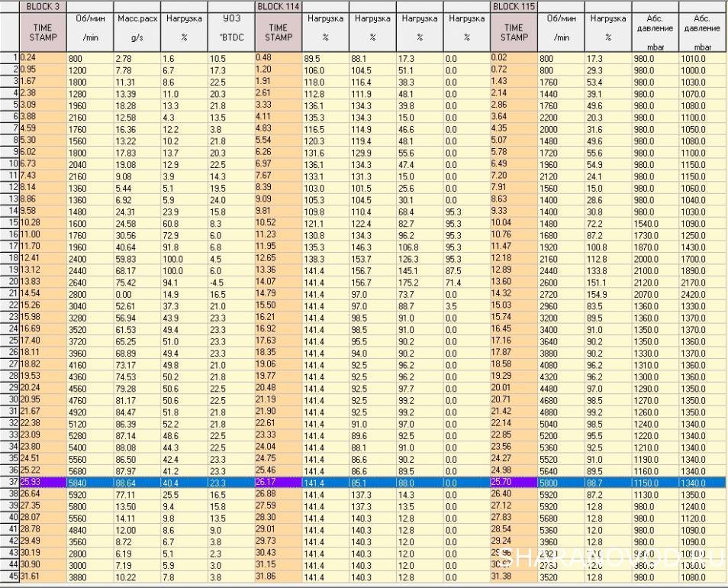Select TIME STAMP header under BLOCK 3
The image size is (728, 588).
point(42,32)
